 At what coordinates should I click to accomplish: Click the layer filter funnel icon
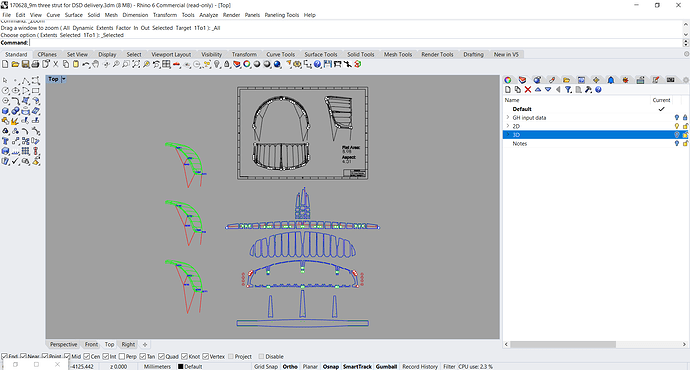[x=568, y=89]
